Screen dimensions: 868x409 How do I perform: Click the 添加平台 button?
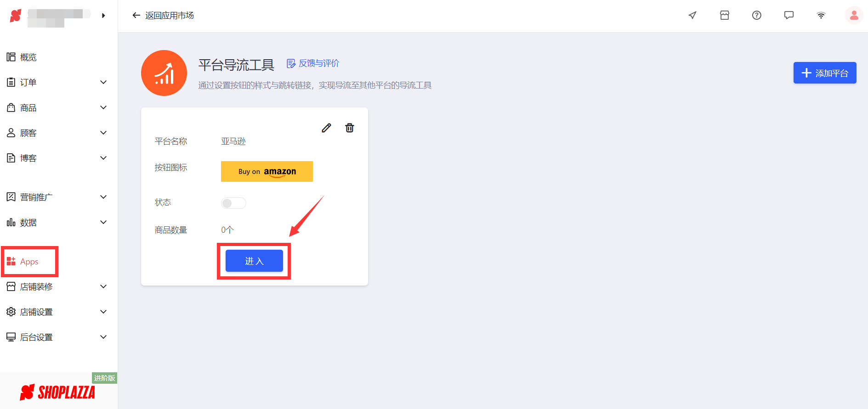[x=824, y=73]
